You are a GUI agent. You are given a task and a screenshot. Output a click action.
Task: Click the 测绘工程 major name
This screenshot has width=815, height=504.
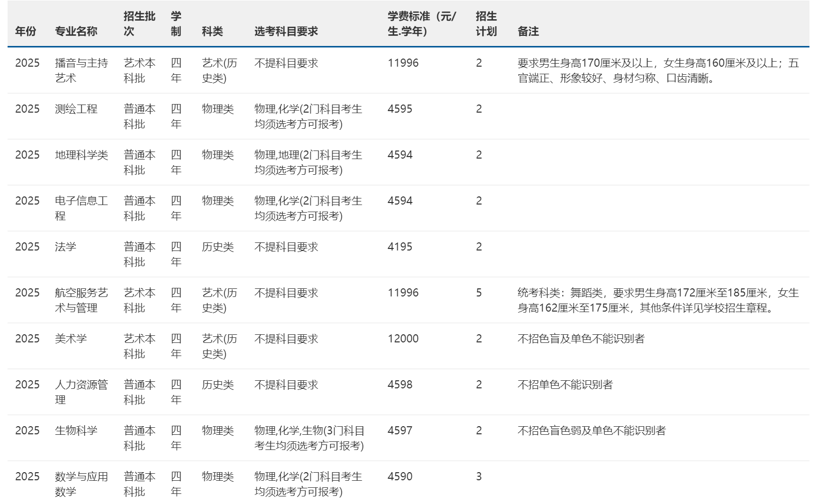tap(76, 109)
